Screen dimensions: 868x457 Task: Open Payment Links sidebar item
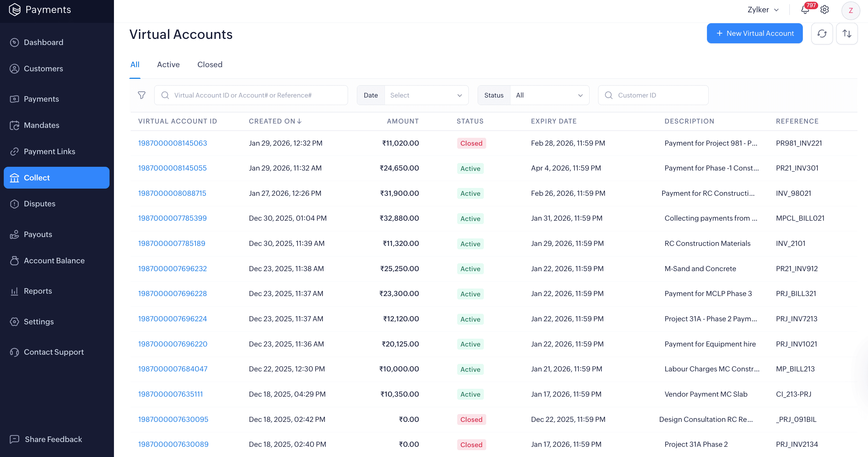tap(49, 151)
